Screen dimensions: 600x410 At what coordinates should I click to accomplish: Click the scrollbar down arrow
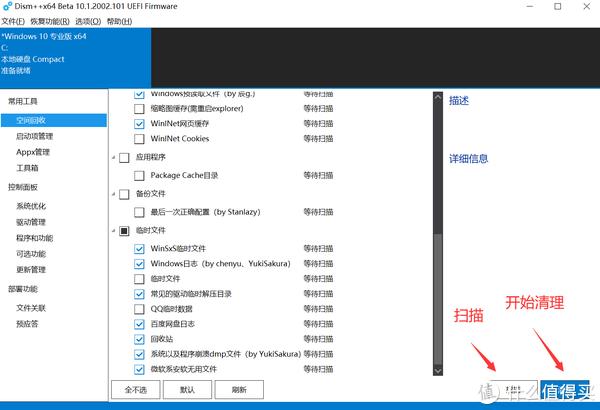coord(438,371)
